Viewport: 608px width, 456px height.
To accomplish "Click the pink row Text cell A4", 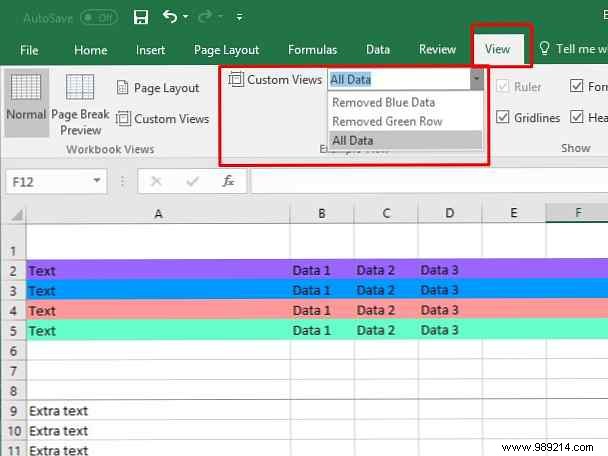I will (x=158, y=311).
